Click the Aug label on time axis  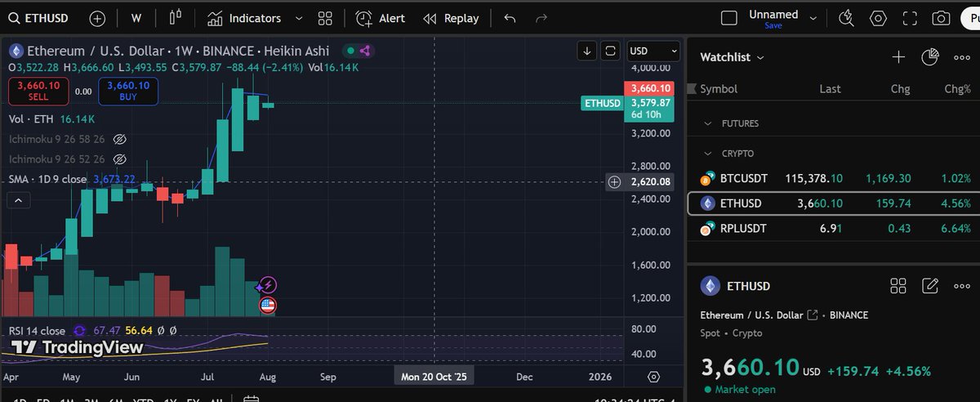267,377
